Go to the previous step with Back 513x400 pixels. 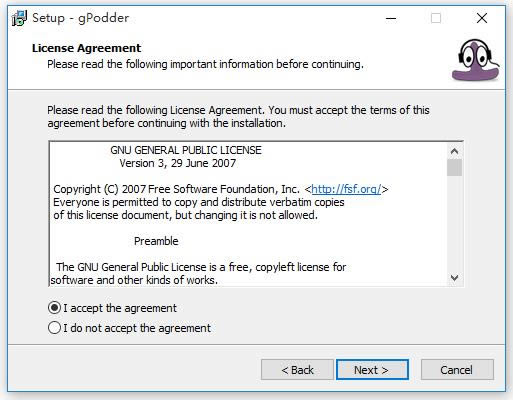point(297,370)
